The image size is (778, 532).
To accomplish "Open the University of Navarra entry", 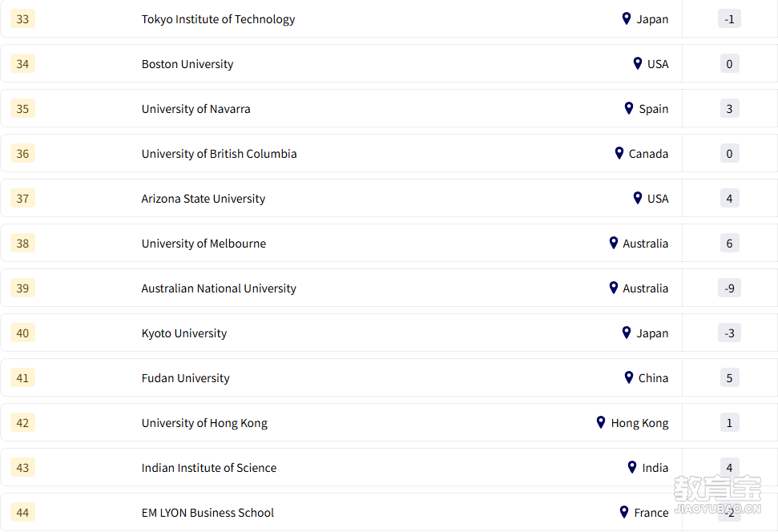I will point(196,109).
